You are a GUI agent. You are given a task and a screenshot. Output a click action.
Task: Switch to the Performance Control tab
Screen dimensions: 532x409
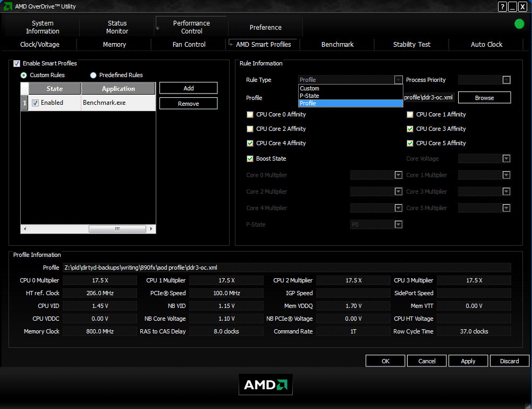(x=192, y=27)
